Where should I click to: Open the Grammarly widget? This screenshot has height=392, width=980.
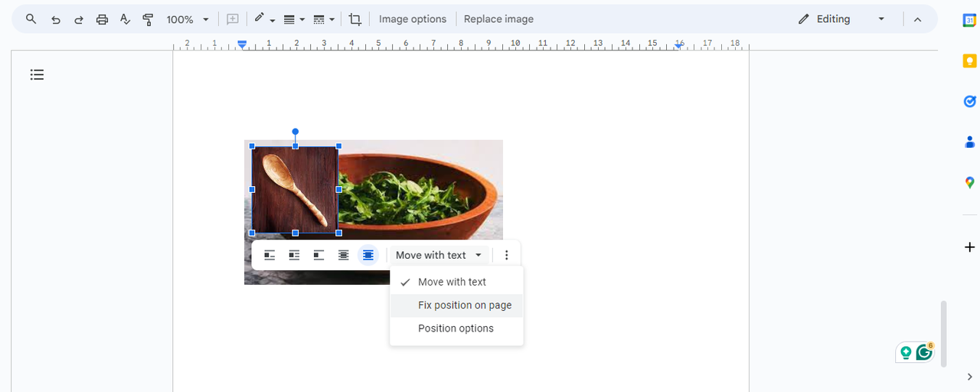coord(924,352)
